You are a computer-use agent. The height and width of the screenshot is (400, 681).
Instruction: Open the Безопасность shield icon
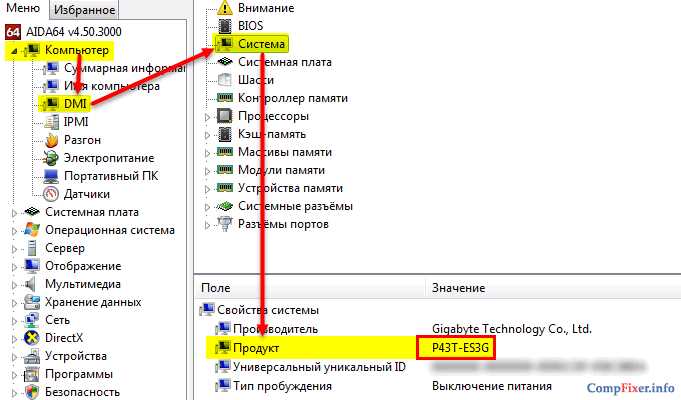[32, 392]
